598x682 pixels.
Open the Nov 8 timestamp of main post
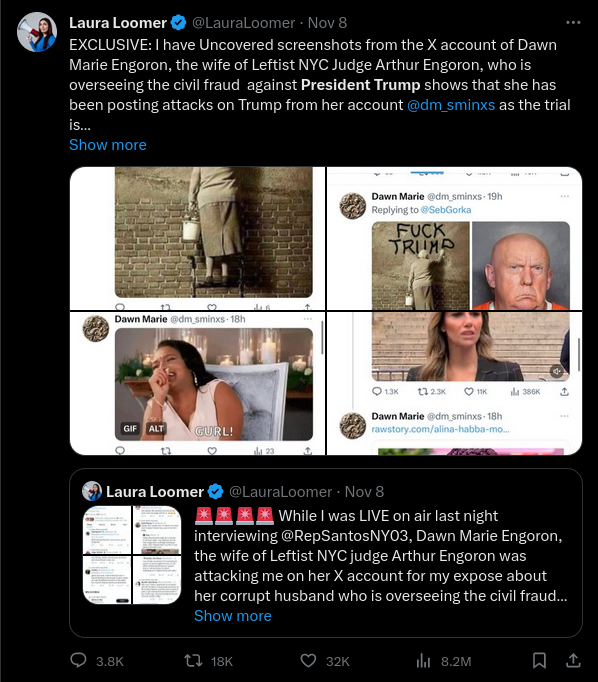(x=327, y=23)
